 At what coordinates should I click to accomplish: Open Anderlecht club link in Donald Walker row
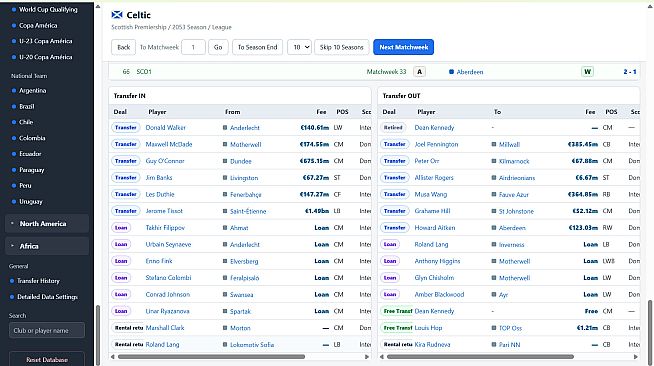(x=245, y=128)
